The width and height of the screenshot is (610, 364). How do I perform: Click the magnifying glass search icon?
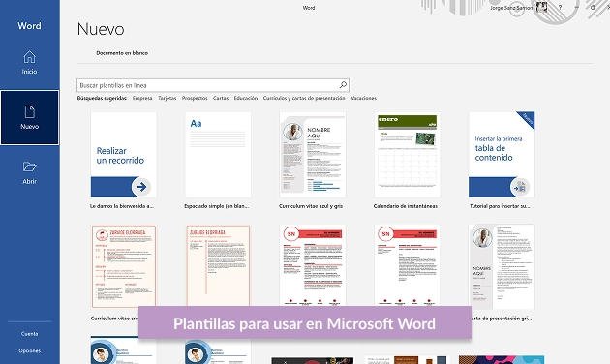point(343,85)
